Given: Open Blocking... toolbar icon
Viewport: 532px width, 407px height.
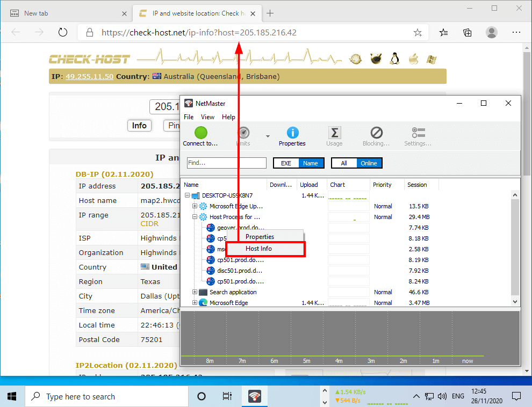Looking at the screenshot, I should tap(376, 133).
